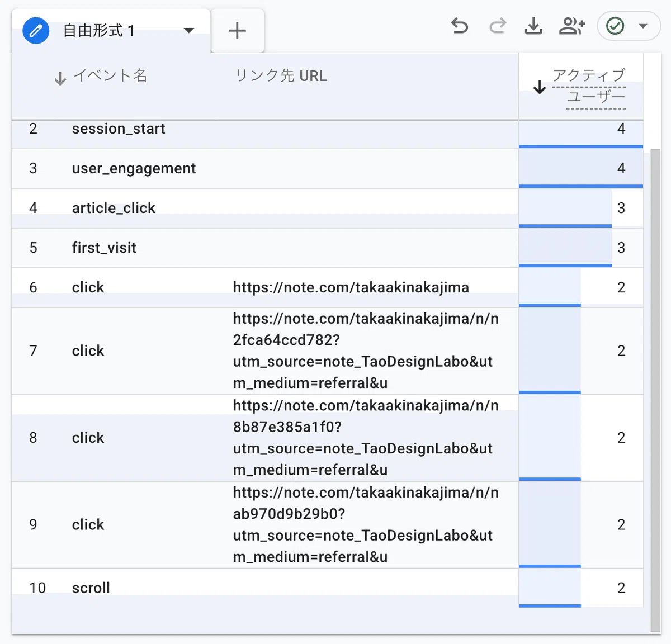
Task: Open the 自由形式 1 tab dropdown arrow
Action: 189,30
